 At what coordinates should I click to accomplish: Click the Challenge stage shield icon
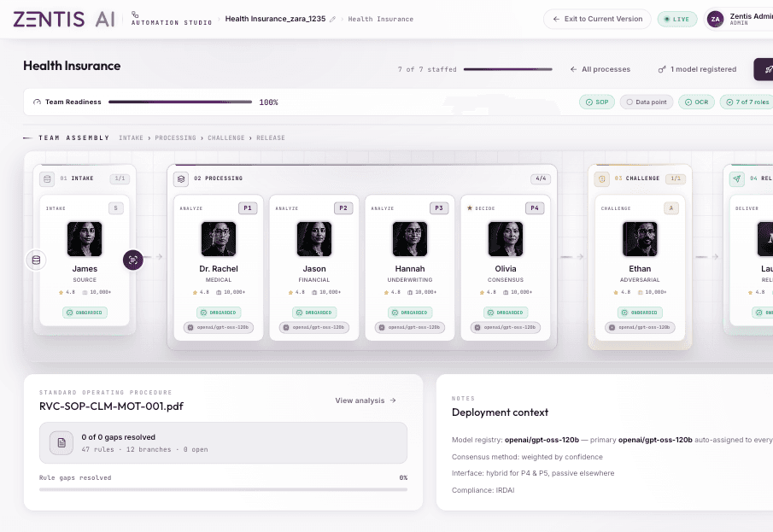pos(602,178)
